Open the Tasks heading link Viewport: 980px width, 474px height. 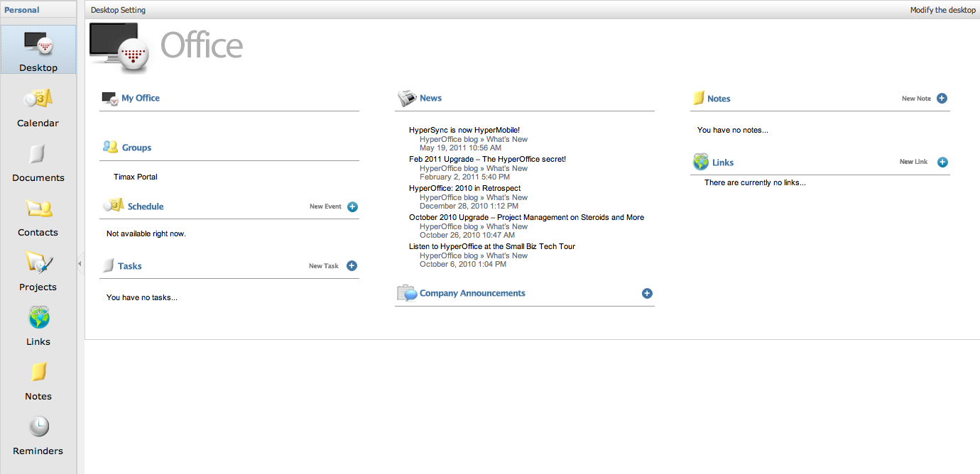pyautogui.click(x=130, y=266)
